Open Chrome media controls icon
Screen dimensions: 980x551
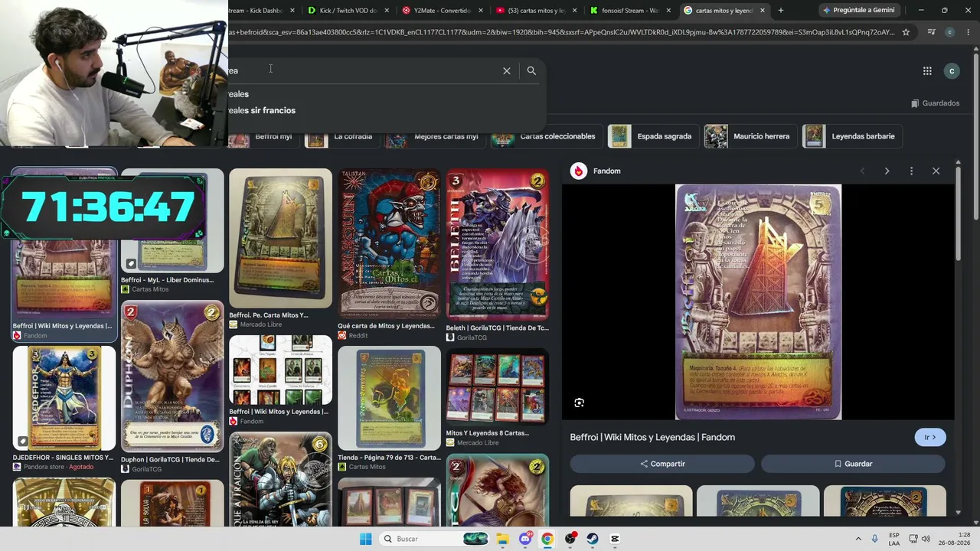click(x=931, y=32)
